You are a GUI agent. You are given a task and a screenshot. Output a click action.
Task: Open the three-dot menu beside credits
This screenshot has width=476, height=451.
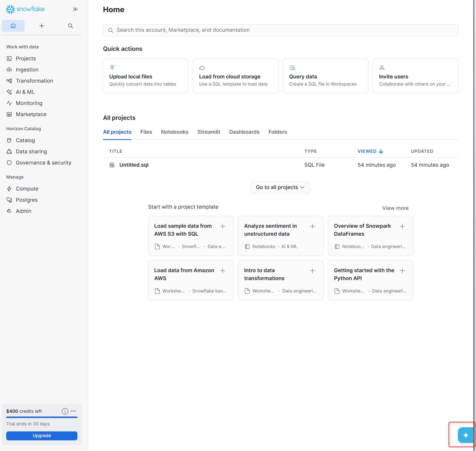point(73,411)
